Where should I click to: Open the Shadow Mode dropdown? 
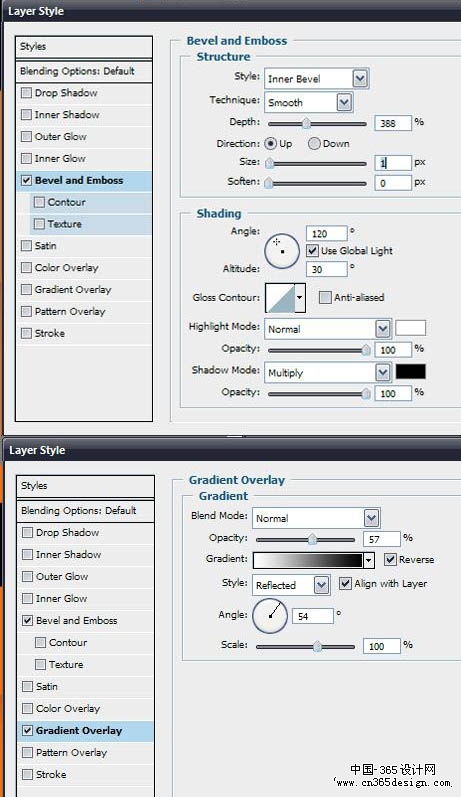pyautogui.click(x=383, y=373)
